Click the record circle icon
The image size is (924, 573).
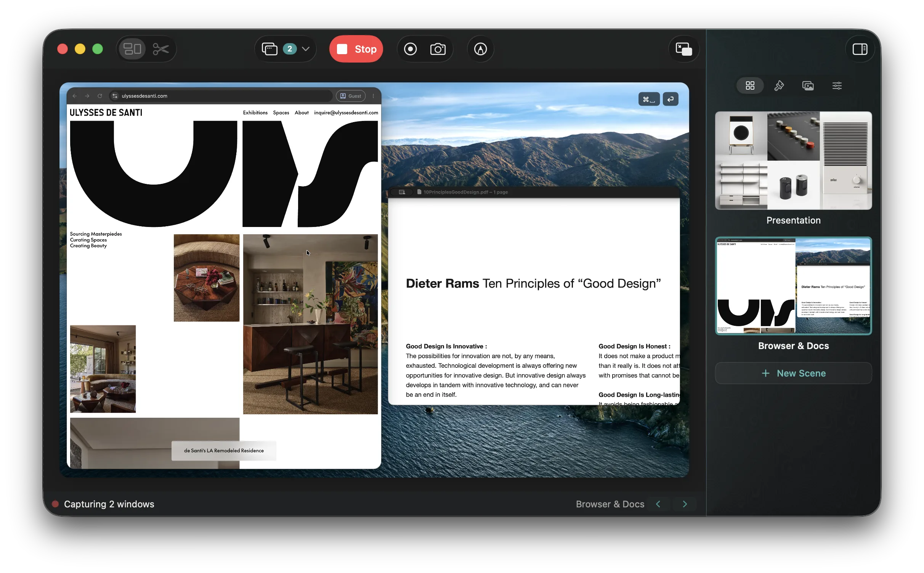(x=411, y=49)
